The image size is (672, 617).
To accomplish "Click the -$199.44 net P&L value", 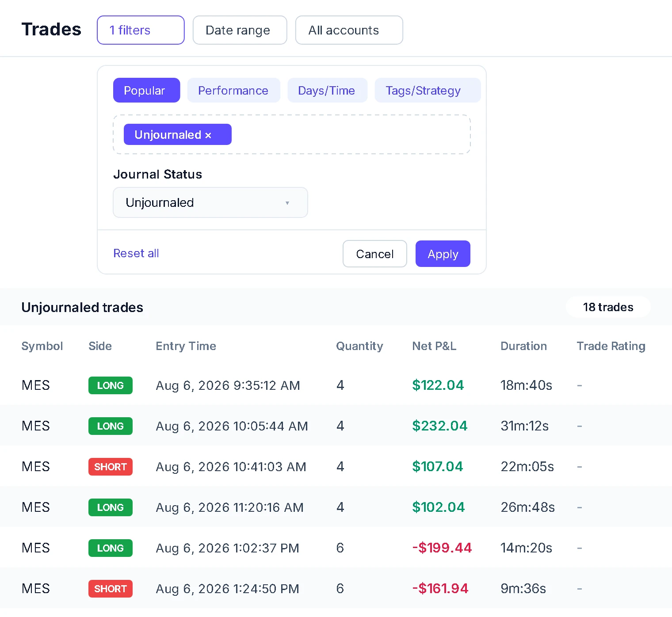I will 442,548.
